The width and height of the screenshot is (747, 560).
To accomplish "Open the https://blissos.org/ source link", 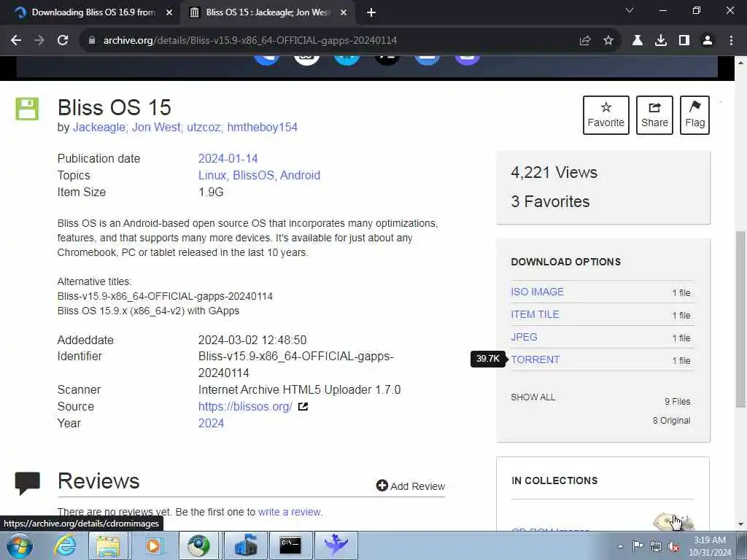I will (245, 407).
